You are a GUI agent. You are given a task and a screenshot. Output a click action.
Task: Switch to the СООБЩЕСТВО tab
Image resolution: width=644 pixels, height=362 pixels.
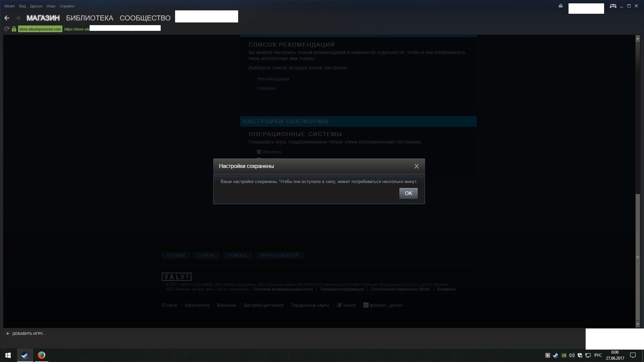[x=145, y=18]
